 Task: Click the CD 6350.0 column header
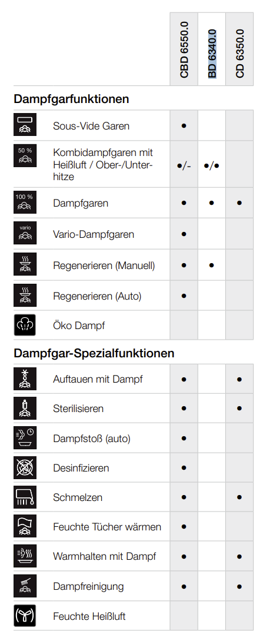click(x=239, y=54)
